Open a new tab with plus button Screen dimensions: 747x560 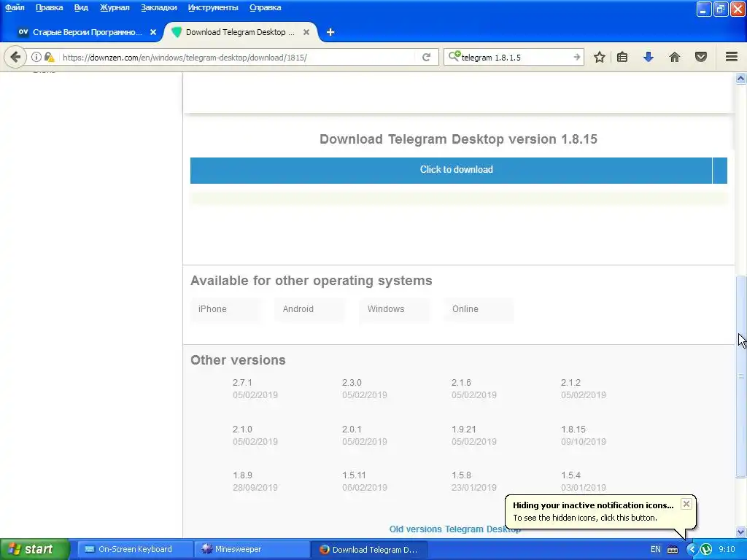(x=330, y=32)
